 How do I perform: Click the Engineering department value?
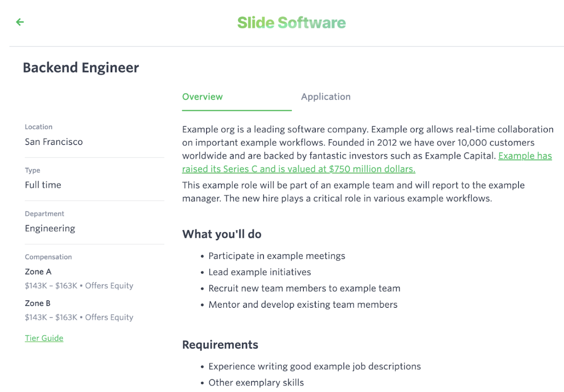pos(50,228)
